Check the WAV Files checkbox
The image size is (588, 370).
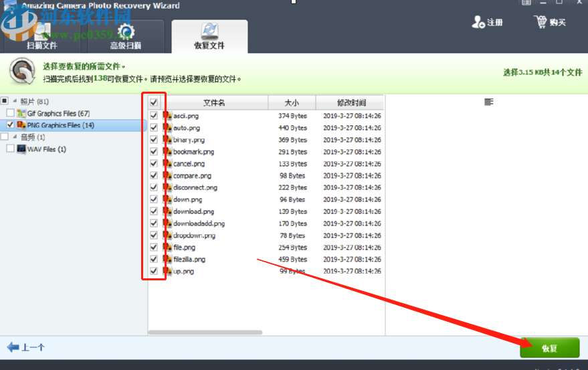click(11, 149)
